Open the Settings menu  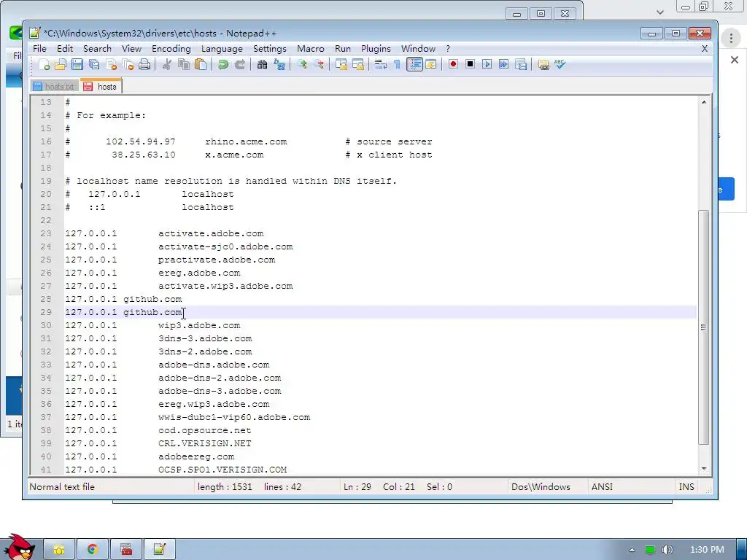click(x=270, y=49)
